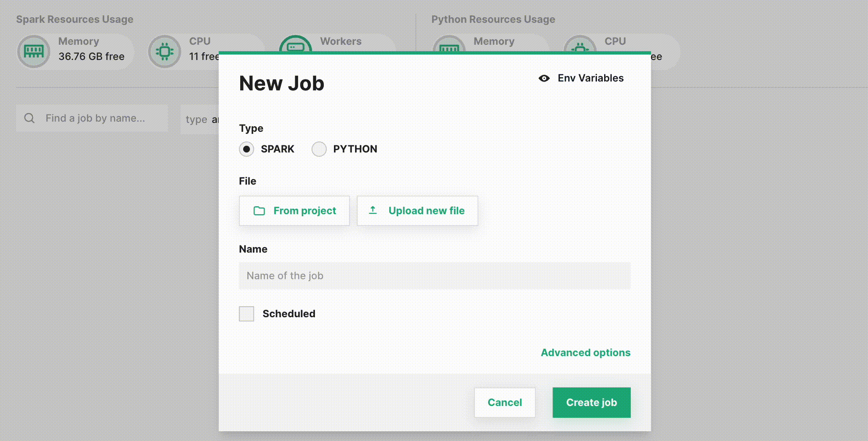This screenshot has width=868, height=441.
Task: Click the folder icon inside From project
Action: coord(259,210)
